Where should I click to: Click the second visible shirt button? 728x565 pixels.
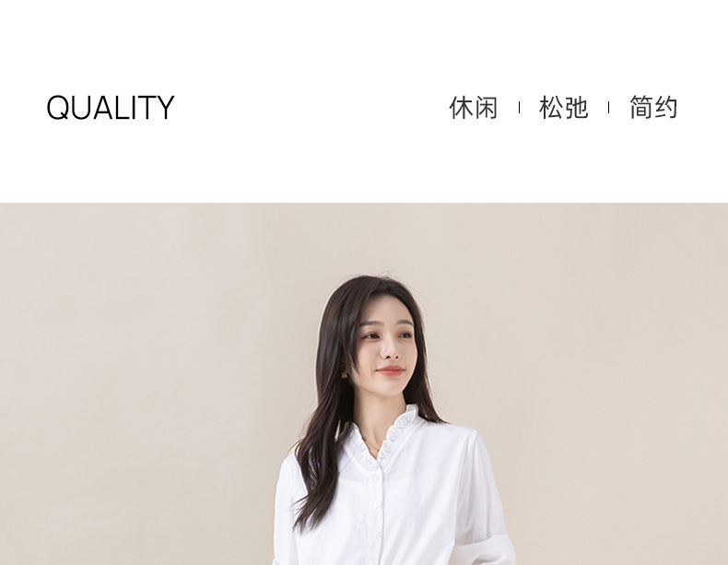[x=376, y=504]
